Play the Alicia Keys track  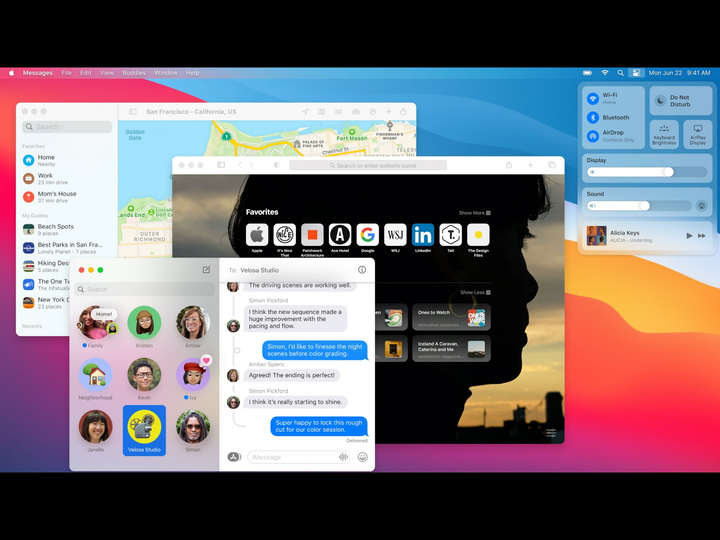coord(689,236)
